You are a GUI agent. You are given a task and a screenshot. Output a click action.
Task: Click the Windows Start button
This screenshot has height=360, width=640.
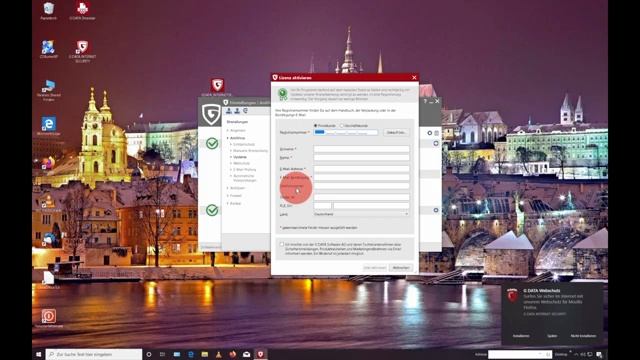coord(39,354)
